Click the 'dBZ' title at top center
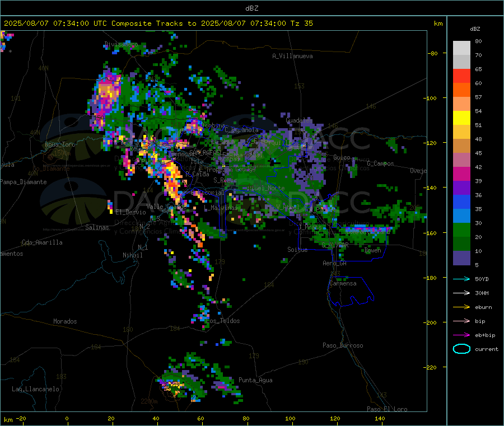Screen dimensions: 504x426 tap(251, 8)
